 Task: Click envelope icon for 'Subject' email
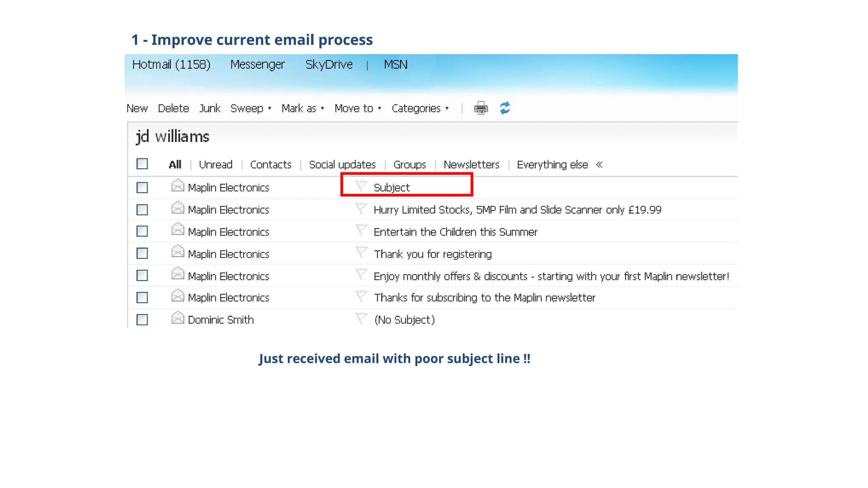178,186
